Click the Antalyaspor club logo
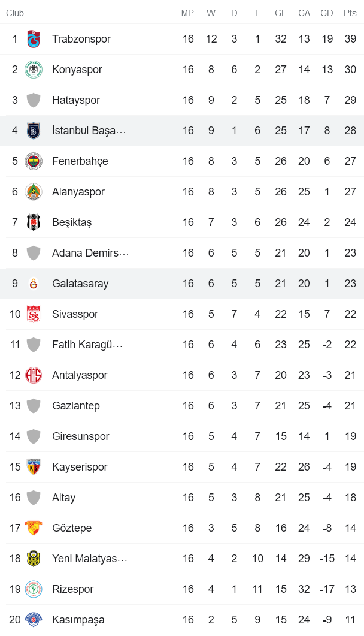 coord(34,375)
